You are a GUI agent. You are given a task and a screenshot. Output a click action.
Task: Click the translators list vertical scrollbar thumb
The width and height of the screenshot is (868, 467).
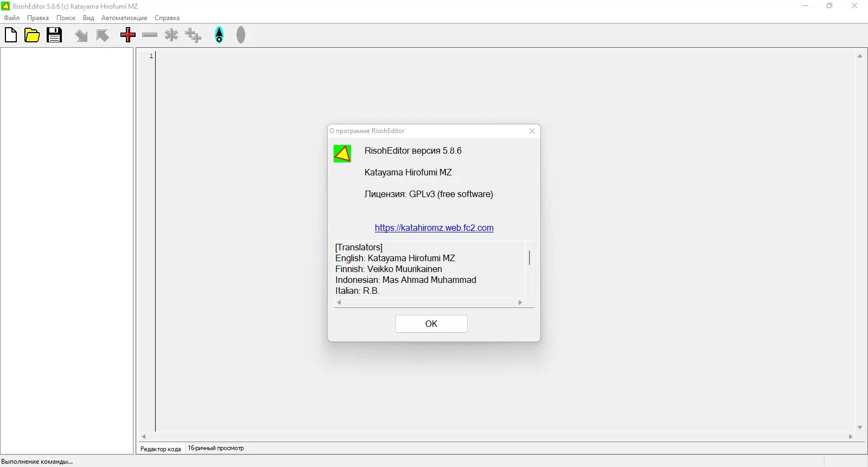click(529, 257)
